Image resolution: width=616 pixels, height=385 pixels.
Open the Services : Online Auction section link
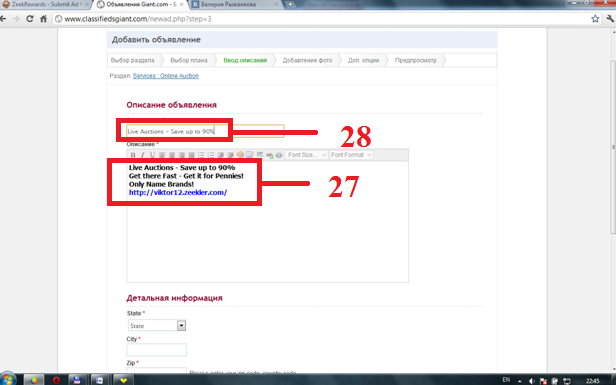tap(166, 76)
